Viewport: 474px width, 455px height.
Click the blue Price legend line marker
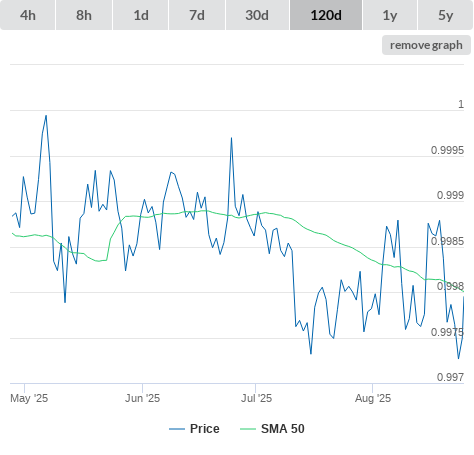click(x=177, y=429)
